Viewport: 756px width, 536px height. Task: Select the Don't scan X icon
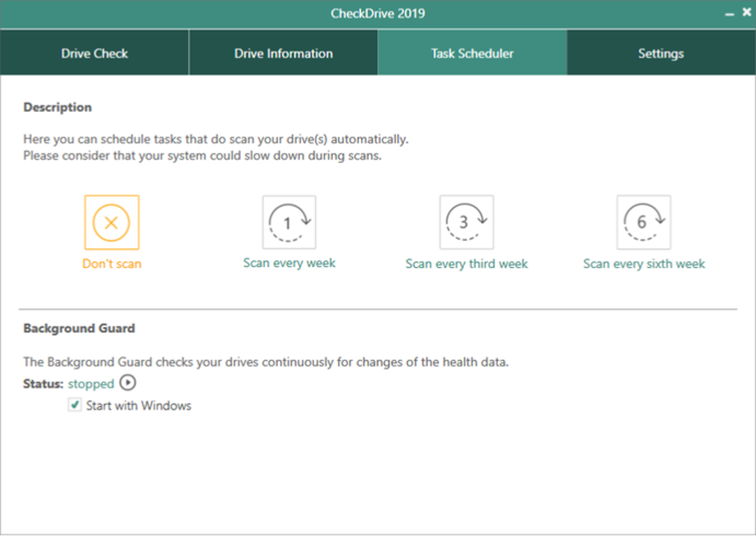[111, 222]
